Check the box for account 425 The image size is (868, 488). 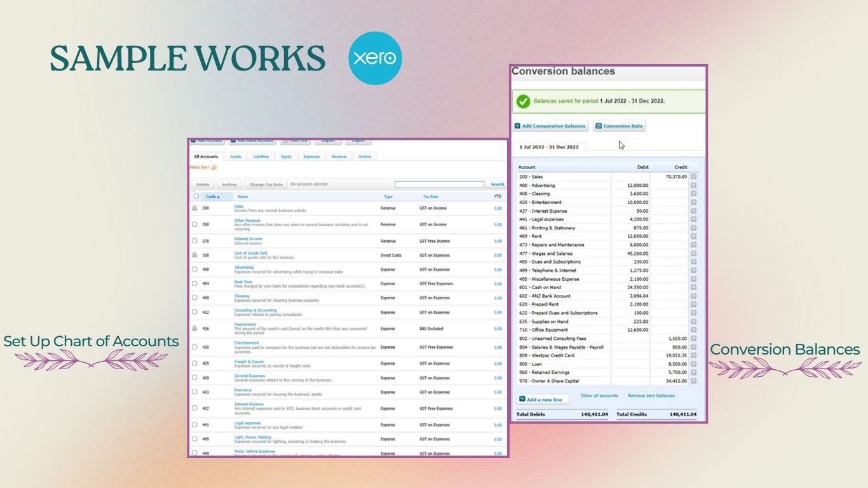pos(194,363)
